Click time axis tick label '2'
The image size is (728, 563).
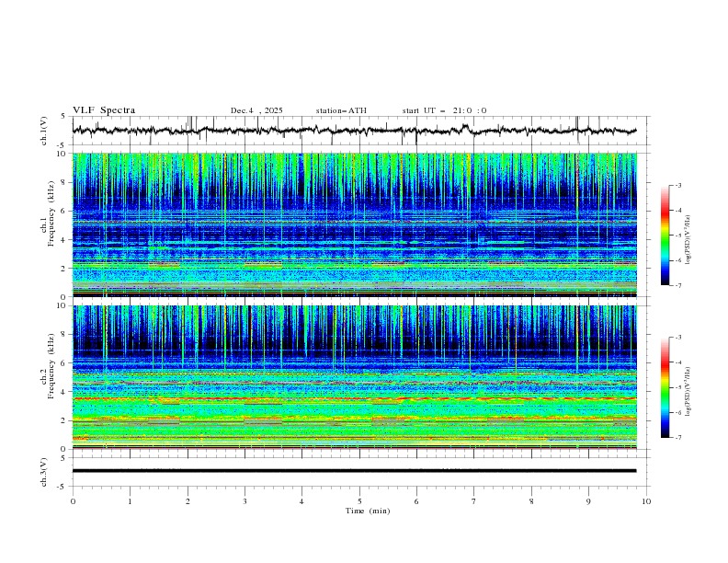click(x=188, y=501)
